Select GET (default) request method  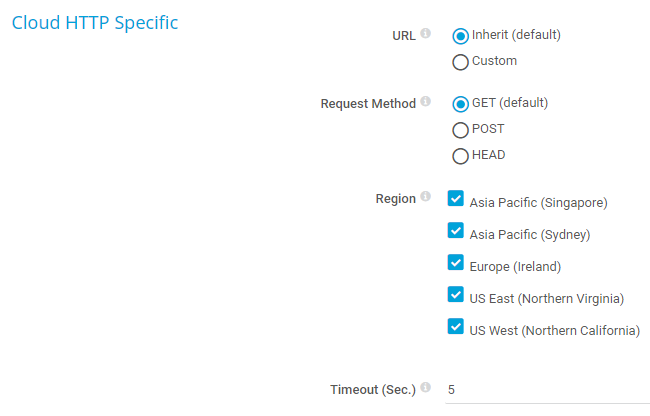pos(461,103)
